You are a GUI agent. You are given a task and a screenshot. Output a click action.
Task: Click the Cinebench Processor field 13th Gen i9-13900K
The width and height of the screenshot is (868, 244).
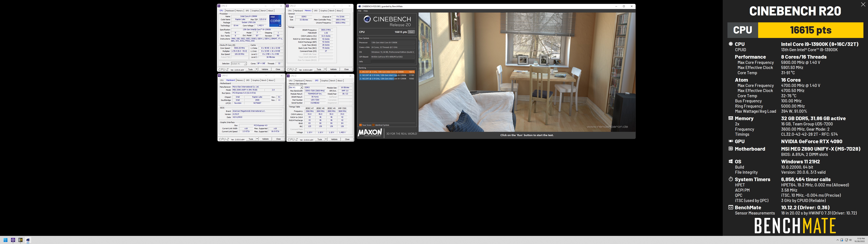(393, 43)
